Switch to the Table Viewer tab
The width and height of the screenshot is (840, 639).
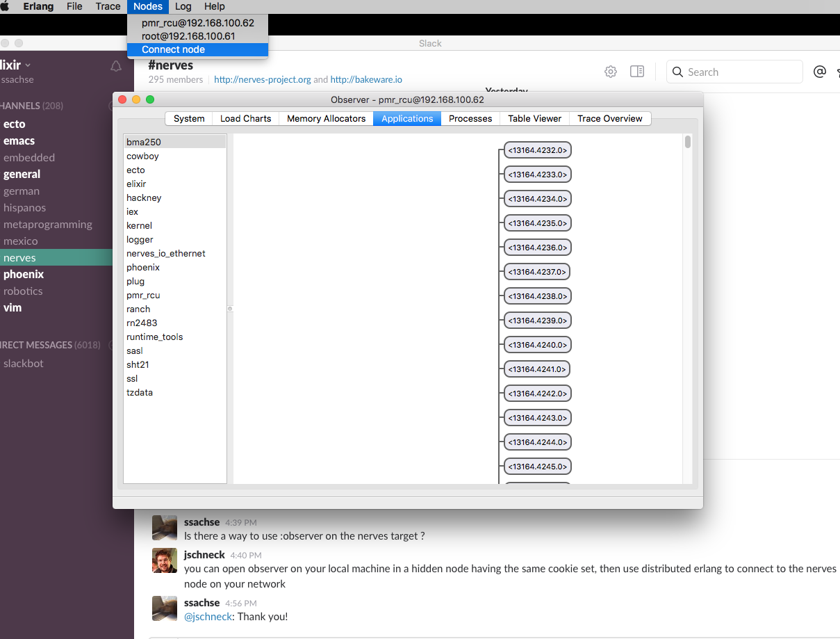(x=534, y=118)
